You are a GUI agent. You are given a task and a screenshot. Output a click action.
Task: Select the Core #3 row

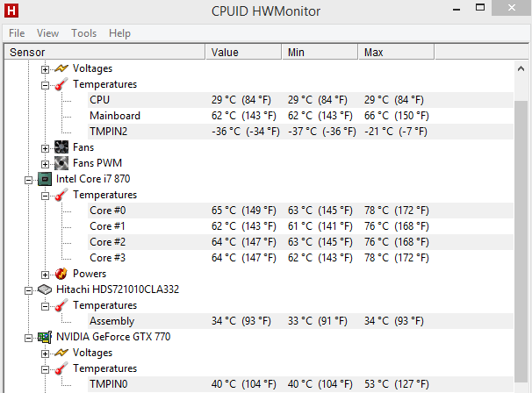pyautogui.click(x=300, y=258)
